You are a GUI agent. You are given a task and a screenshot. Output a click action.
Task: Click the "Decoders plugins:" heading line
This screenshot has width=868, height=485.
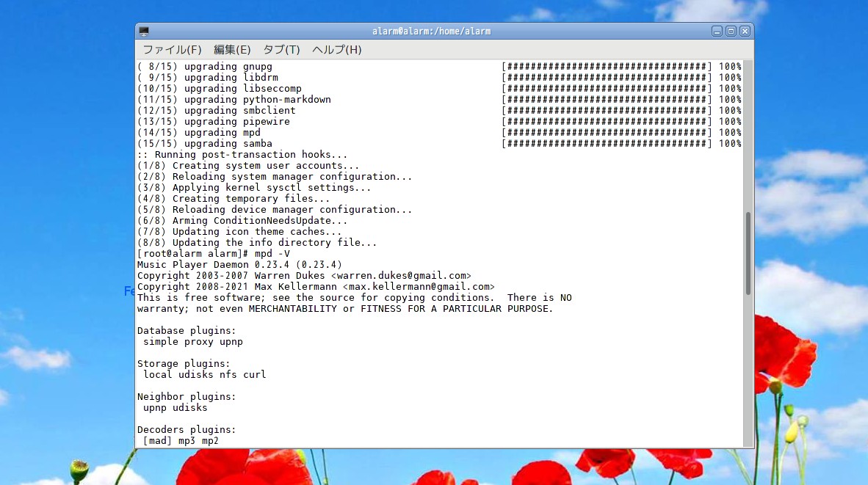click(x=187, y=430)
